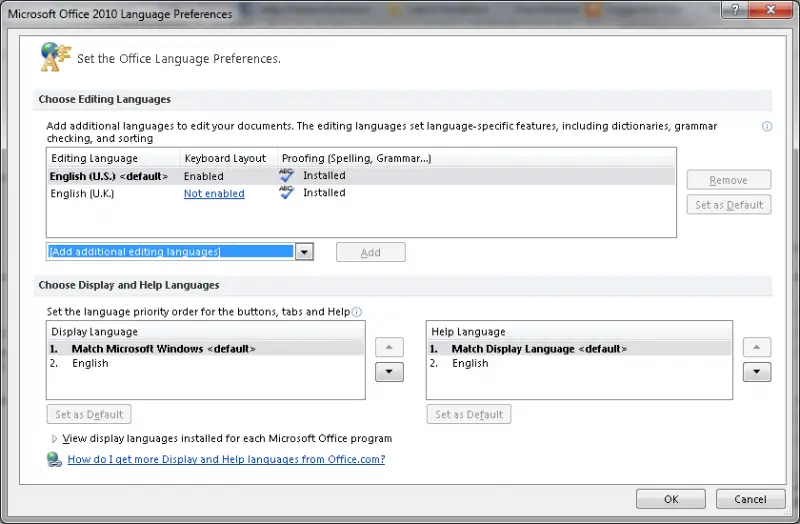Select English in the Display Language list
800x524 pixels.
pos(206,363)
